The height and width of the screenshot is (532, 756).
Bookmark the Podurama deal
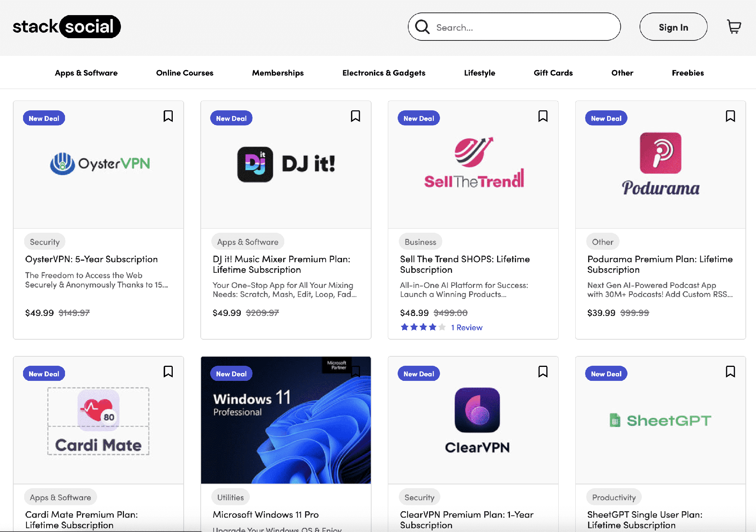(x=730, y=116)
